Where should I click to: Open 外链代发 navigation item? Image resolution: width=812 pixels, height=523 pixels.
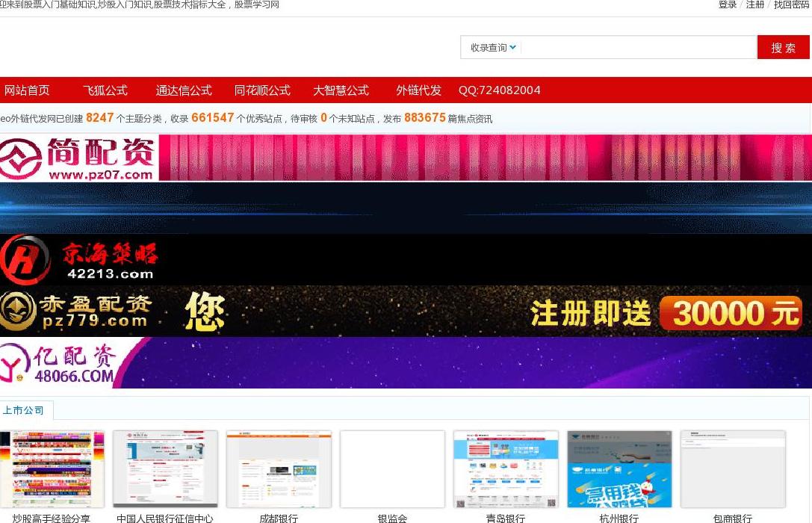click(x=418, y=90)
